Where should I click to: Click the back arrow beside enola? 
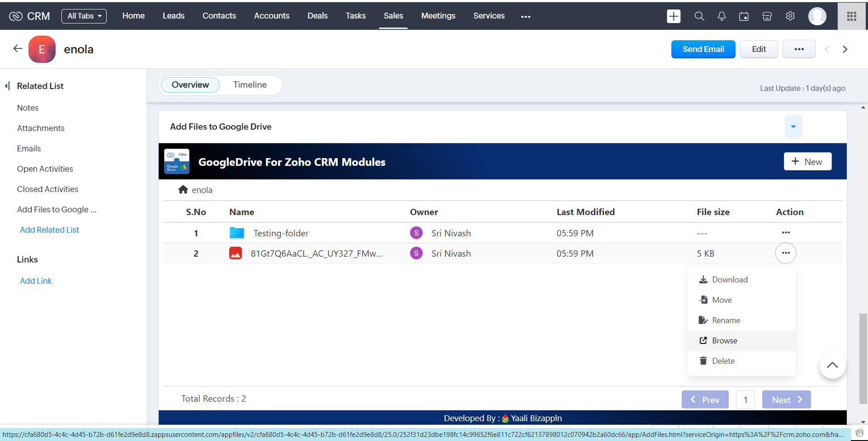18,49
